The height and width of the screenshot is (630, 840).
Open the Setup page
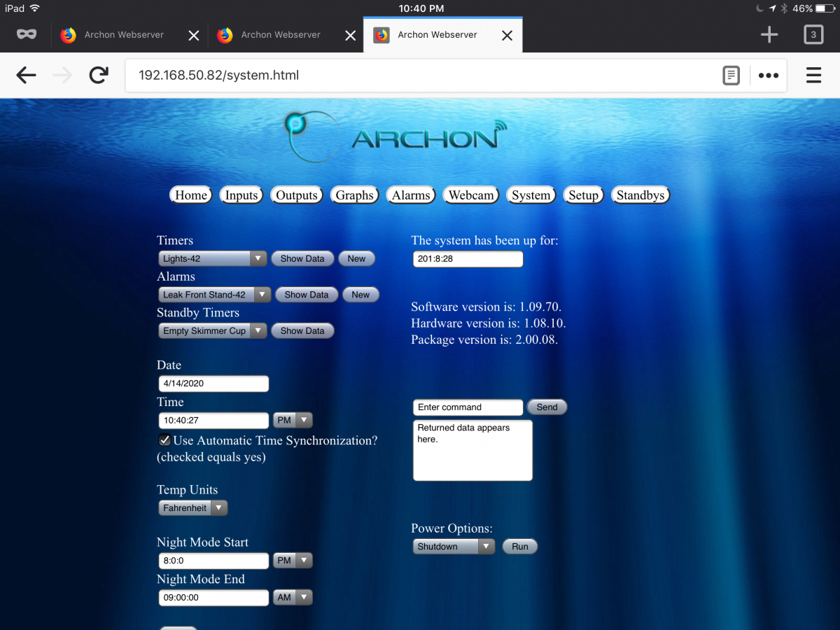(x=584, y=195)
